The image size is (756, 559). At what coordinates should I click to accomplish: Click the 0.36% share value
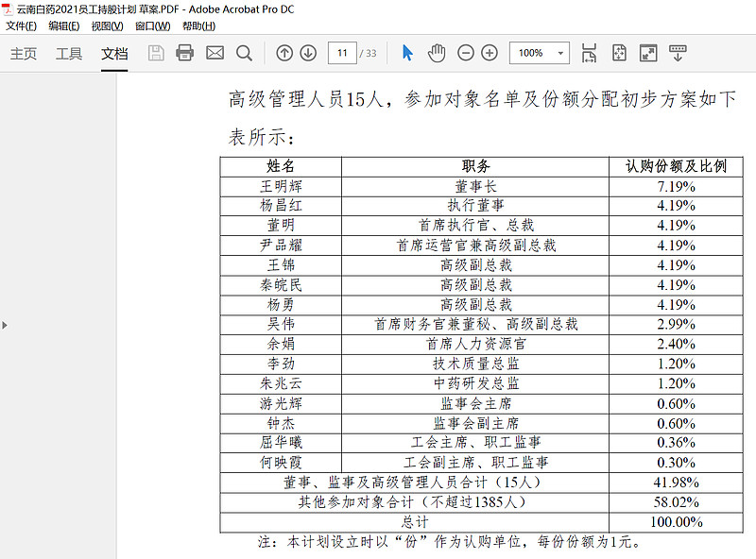(676, 443)
